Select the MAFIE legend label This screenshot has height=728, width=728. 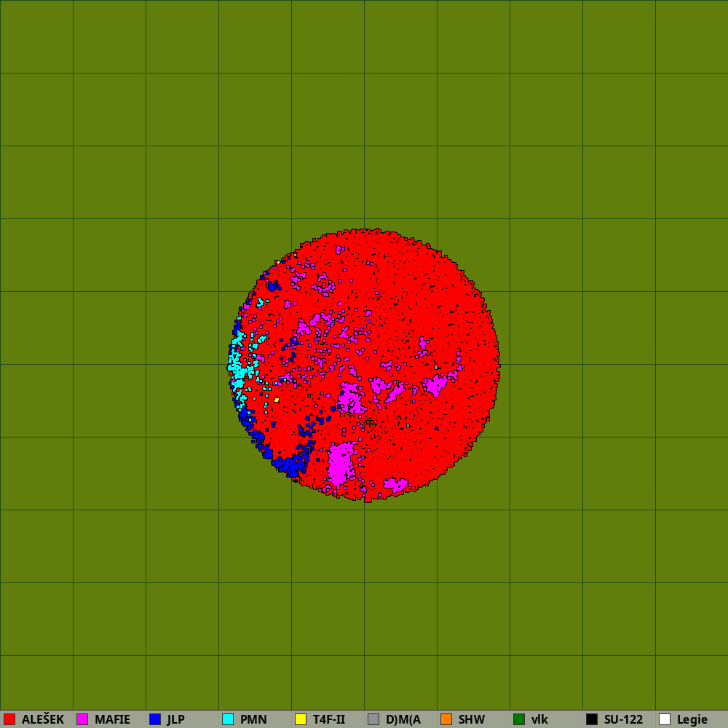click(x=112, y=719)
